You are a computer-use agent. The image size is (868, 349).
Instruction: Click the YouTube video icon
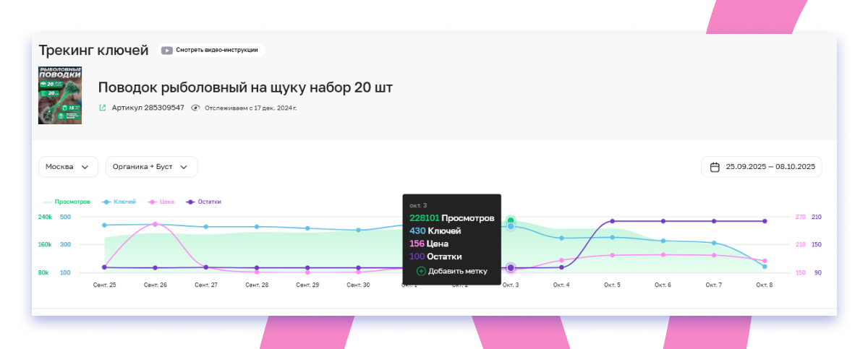[x=167, y=51]
